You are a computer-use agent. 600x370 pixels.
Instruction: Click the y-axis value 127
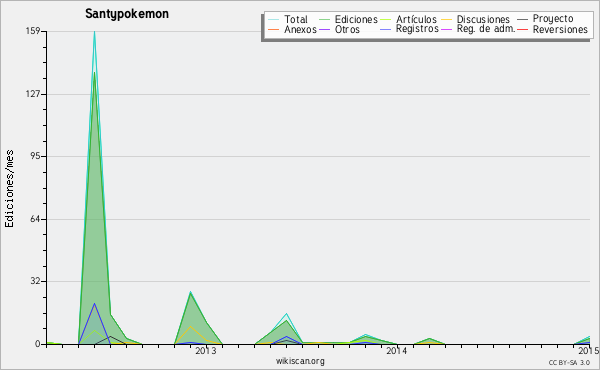(x=33, y=94)
